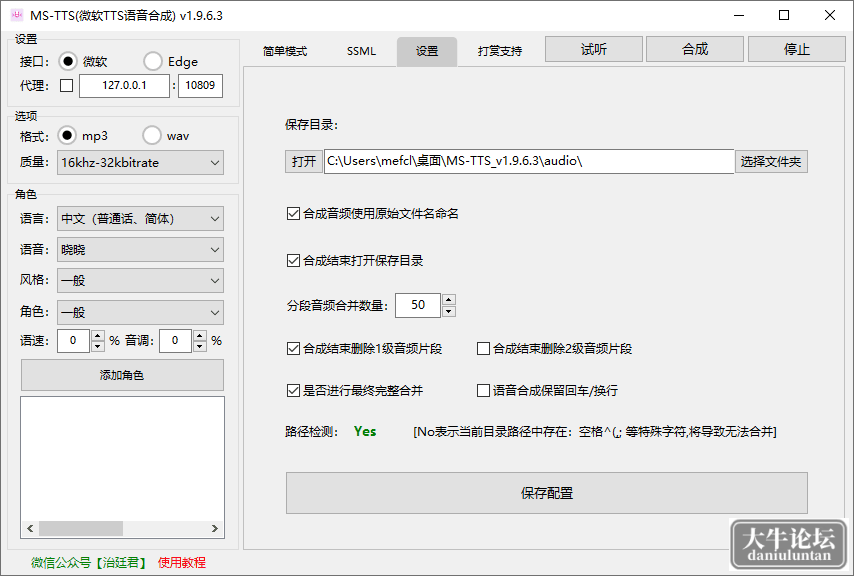Click the 试听 preview button
The image size is (854, 576).
[x=594, y=50]
